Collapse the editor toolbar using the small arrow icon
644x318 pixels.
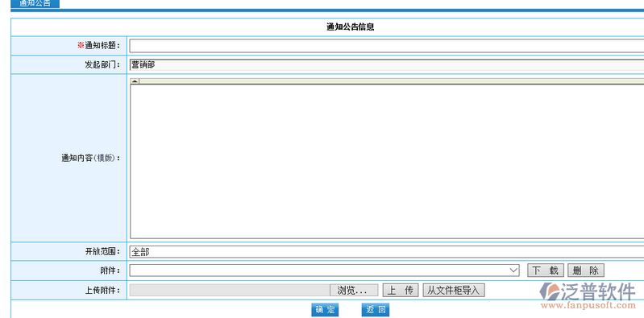coord(135,81)
